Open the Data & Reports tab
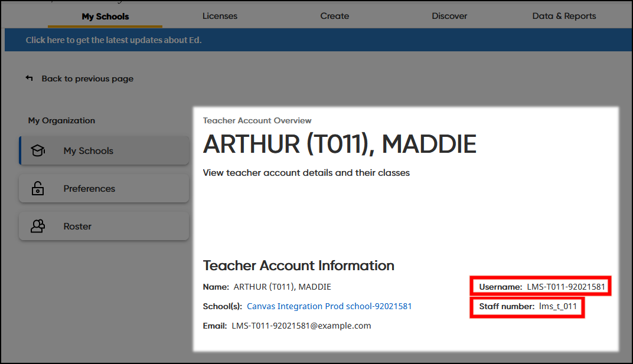 coord(564,16)
